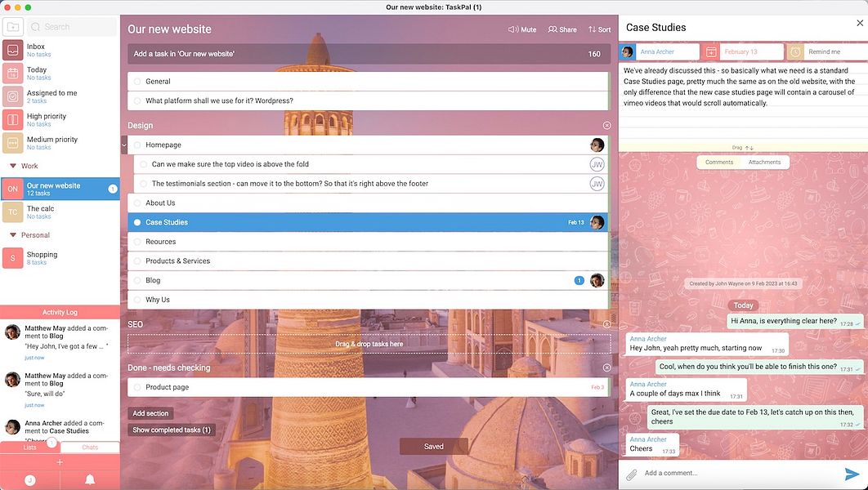Switch to the Attachments tab
This screenshot has width=868, height=490.
[764, 162]
